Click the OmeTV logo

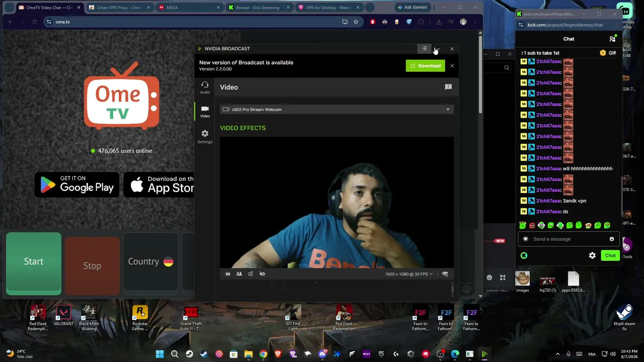pos(122,96)
